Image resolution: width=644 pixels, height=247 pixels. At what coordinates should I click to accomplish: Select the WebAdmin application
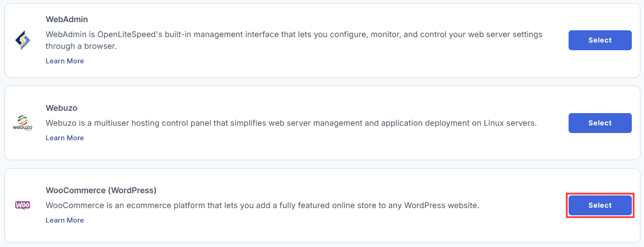tap(600, 40)
